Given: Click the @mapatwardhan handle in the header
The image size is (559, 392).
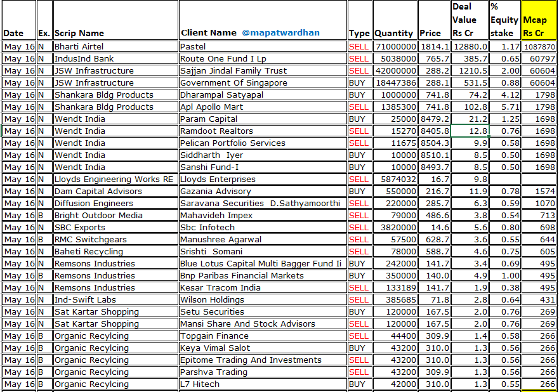Looking at the screenshot, I should point(280,33).
